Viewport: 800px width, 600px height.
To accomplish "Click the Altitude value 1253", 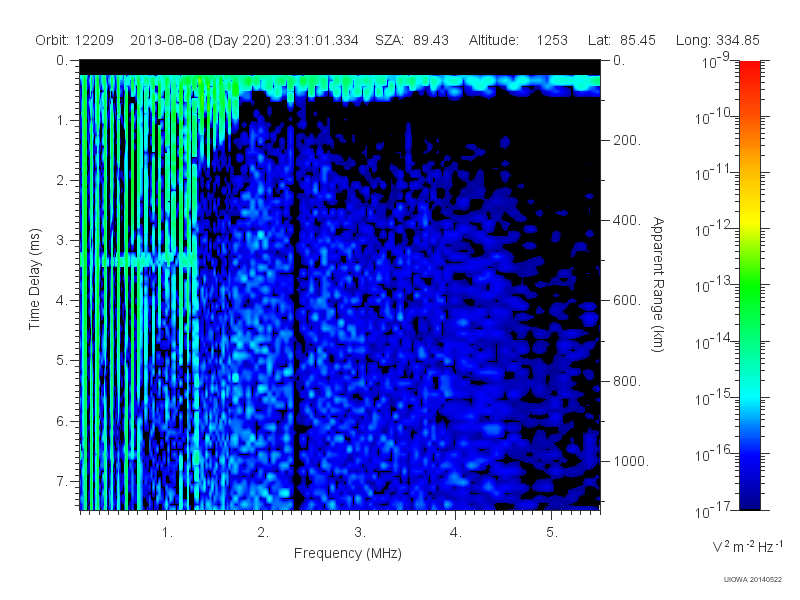I will pos(552,40).
